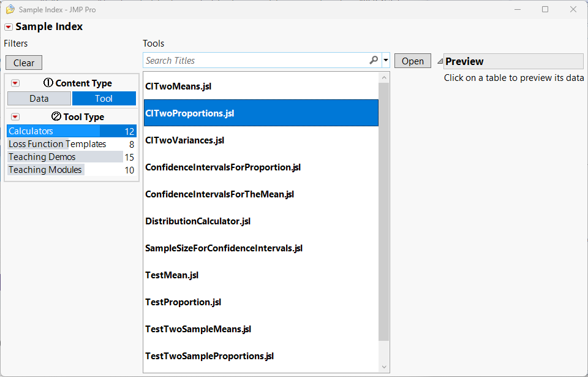Switch Content Type to Data
The width and height of the screenshot is (588, 377).
tap(39, 98)
